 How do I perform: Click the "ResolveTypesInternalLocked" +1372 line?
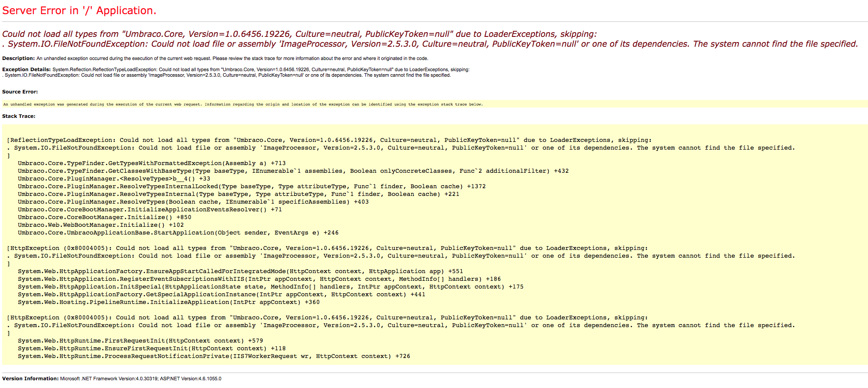[x=252, y=186]
